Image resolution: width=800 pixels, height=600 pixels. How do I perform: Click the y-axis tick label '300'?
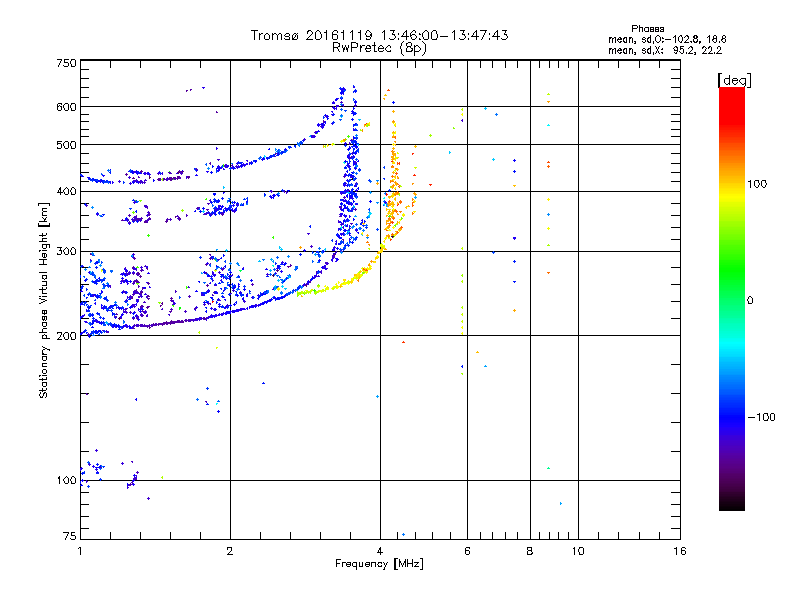66,252
